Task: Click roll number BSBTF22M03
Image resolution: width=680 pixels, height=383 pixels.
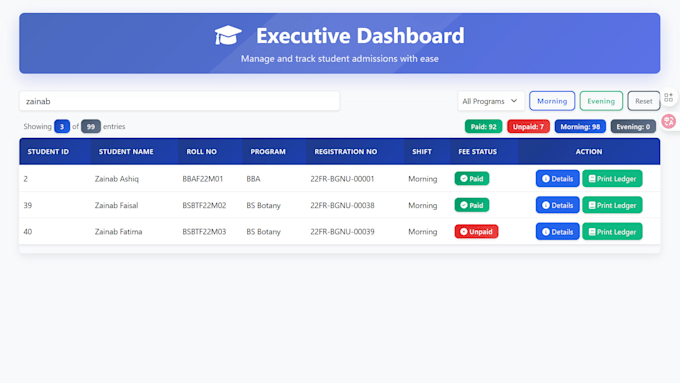Action: [x=204, y=232]
